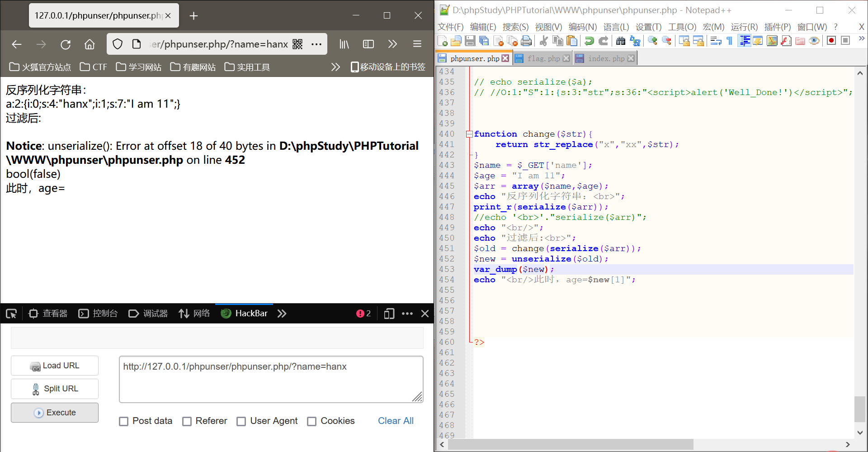
Task: Switch to the flag.php tab
Action: pos(543,58)
